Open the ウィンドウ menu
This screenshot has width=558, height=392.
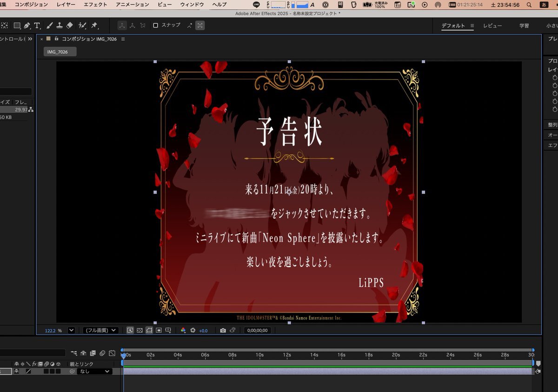192,4
